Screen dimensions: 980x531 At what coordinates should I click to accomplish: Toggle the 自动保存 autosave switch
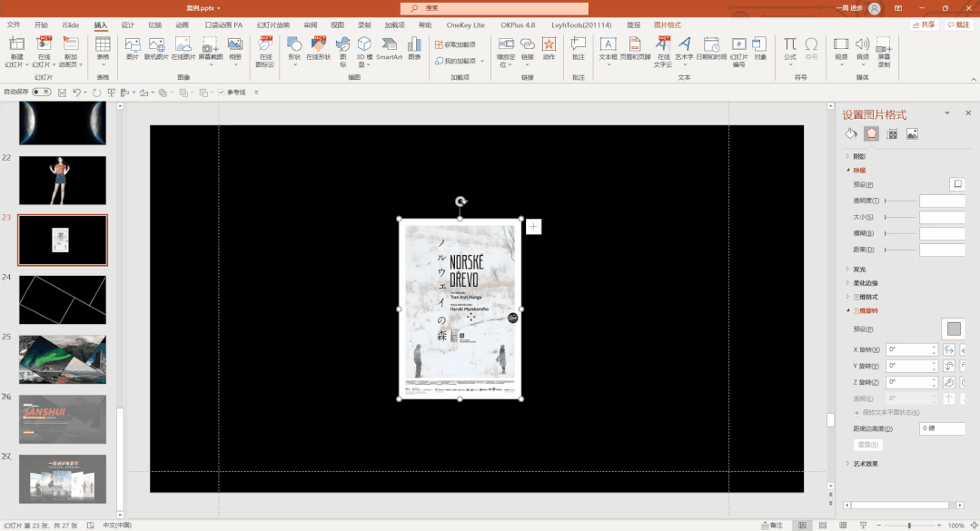pos(41,92)
